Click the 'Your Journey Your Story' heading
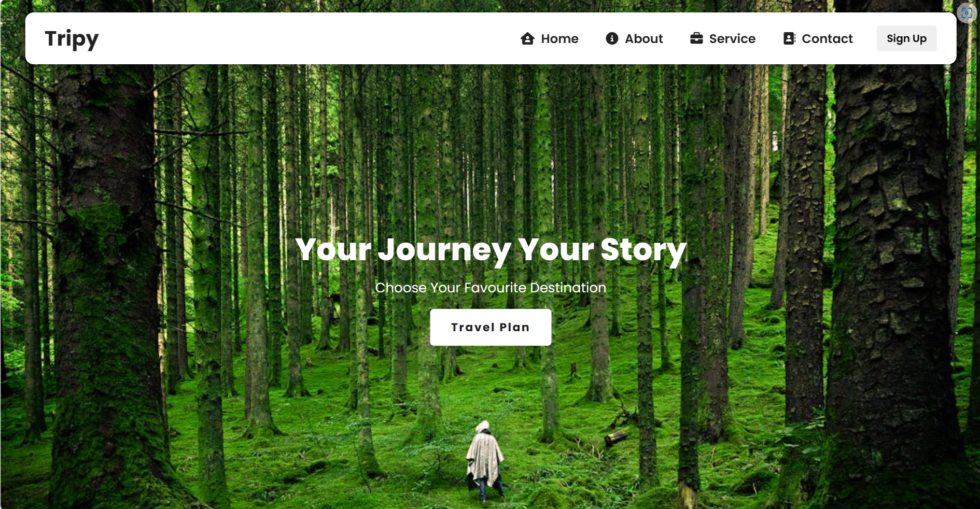This screenshot has height=509, width=980. click(x=491, y=250)
